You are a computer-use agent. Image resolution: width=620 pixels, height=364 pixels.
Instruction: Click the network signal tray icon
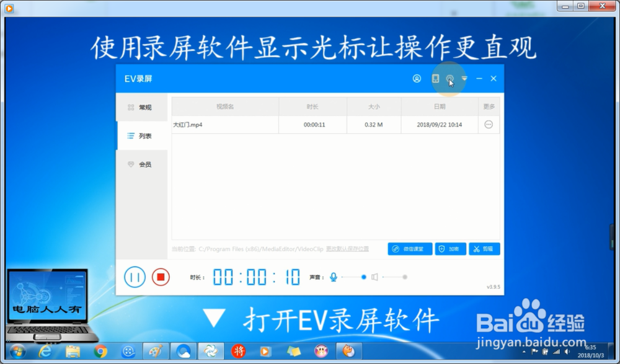[556, 352]
